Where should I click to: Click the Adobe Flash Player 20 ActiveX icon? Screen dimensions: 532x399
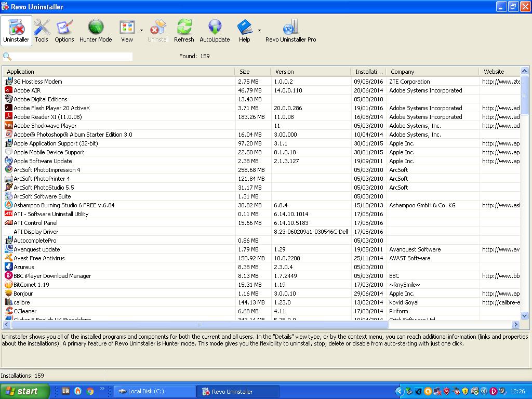(x=8, y=108)
